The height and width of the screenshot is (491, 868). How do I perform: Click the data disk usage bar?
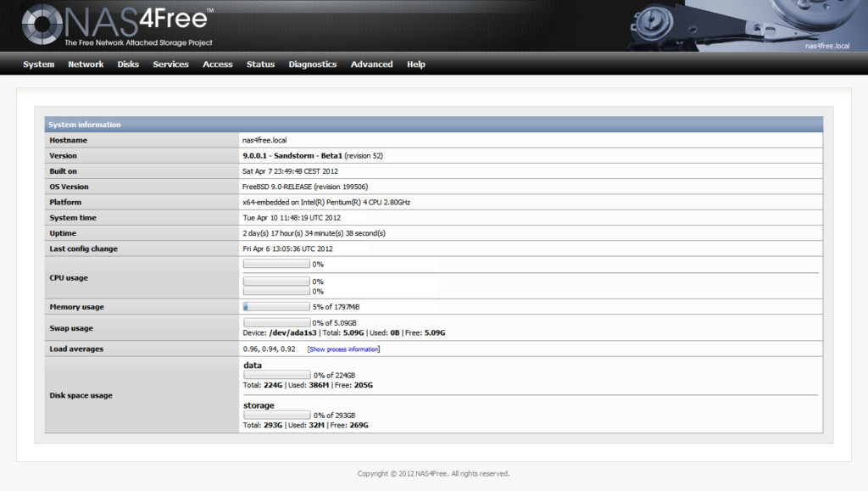tap(277, 375)
